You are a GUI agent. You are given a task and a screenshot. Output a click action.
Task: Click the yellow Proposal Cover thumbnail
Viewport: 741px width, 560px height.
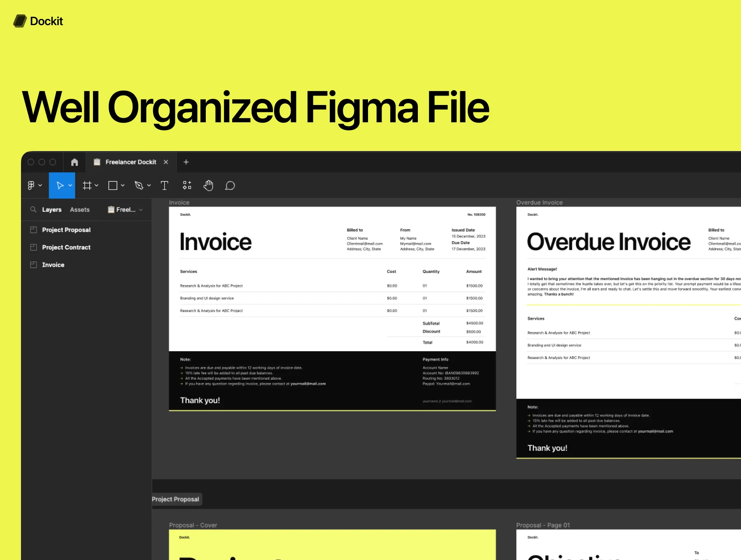tap(332, 544)
